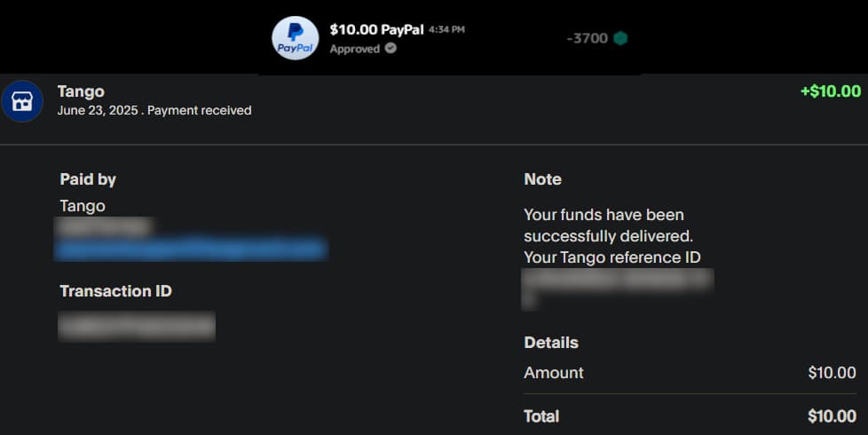Click the 4:34 PM timestamp
This screenshot has width=868, height=435.
point(446,29)
